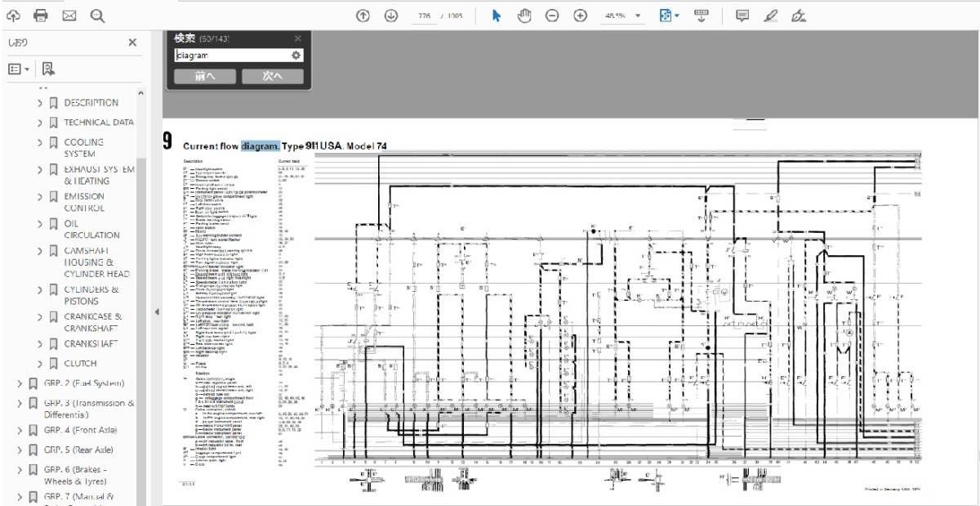Viewport: 980px width, 506px height.
Task: Click the read mode keyboard icon
Action: 701,16
